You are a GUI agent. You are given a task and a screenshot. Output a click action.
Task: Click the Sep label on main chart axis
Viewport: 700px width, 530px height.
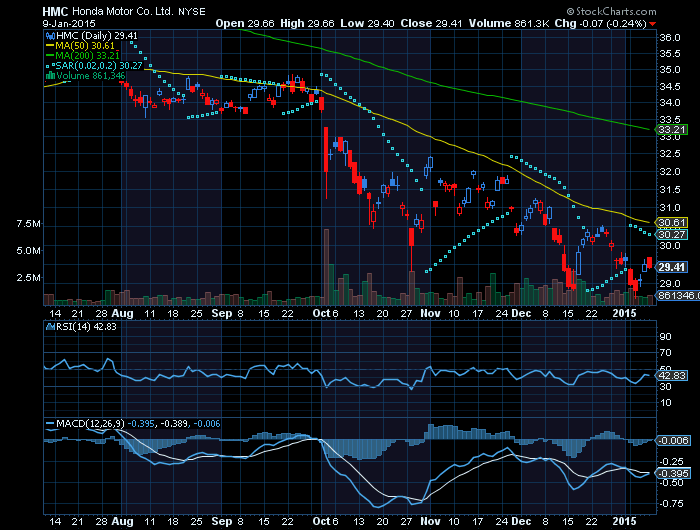(x=222, y=313)
